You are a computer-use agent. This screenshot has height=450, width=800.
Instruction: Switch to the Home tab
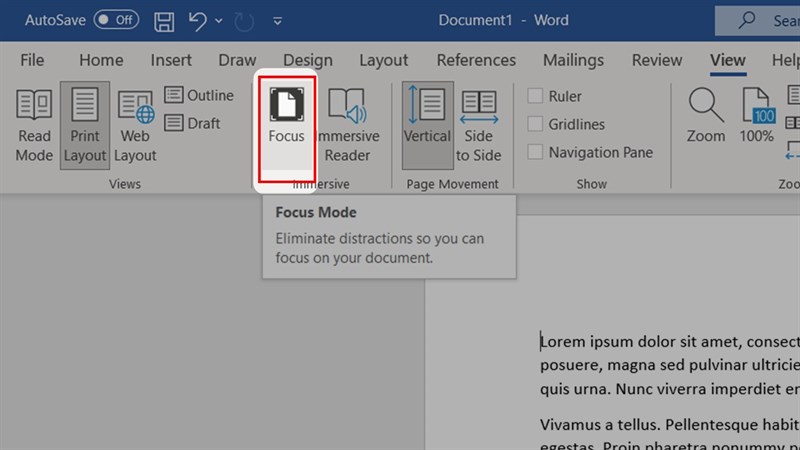click(x=101, y=60)
